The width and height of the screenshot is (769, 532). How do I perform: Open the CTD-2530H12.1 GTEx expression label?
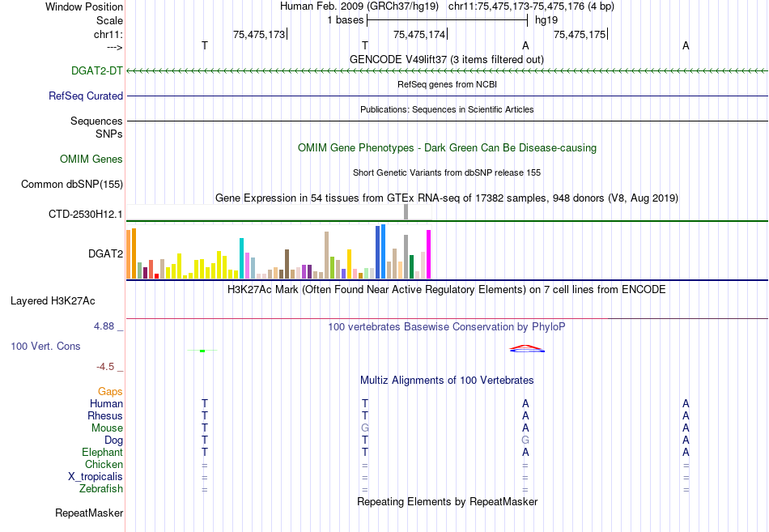[86, 214]
